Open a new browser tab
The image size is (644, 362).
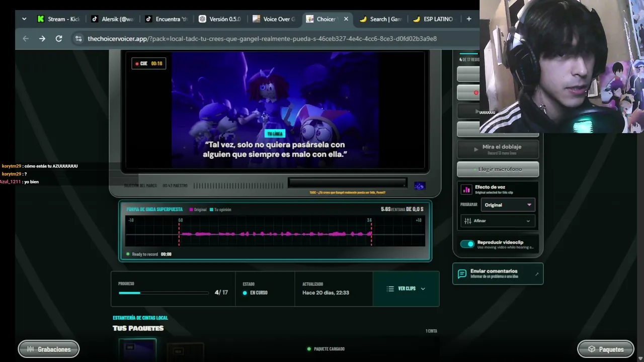(469, 19)
